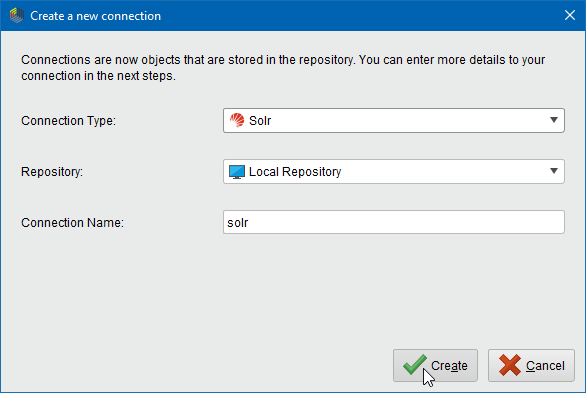
Task: Click the Connection Type label
Action: (x=68, y=121)
